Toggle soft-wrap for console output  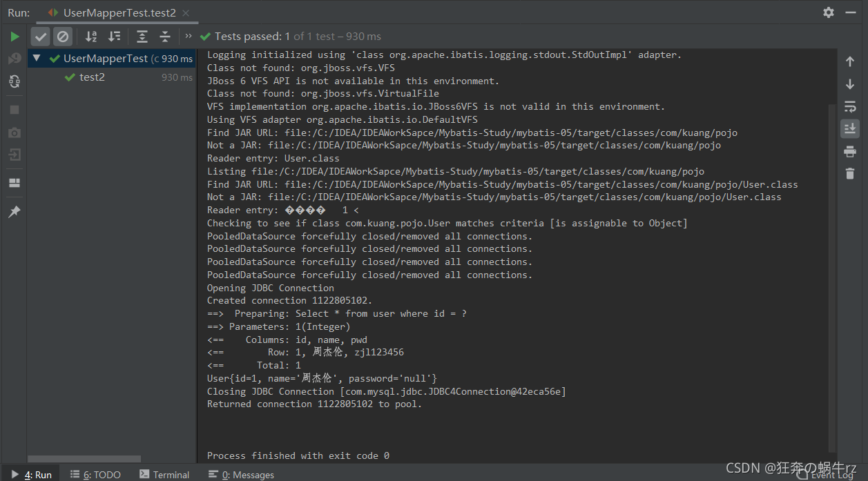click(850, 106)
